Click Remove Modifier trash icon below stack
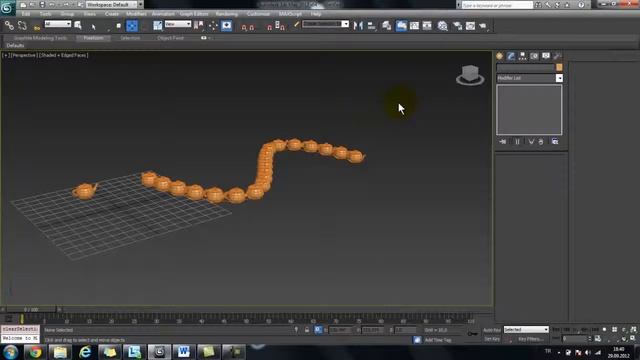The width and height of the screenshot is (640, 360). tap(541, 142)
